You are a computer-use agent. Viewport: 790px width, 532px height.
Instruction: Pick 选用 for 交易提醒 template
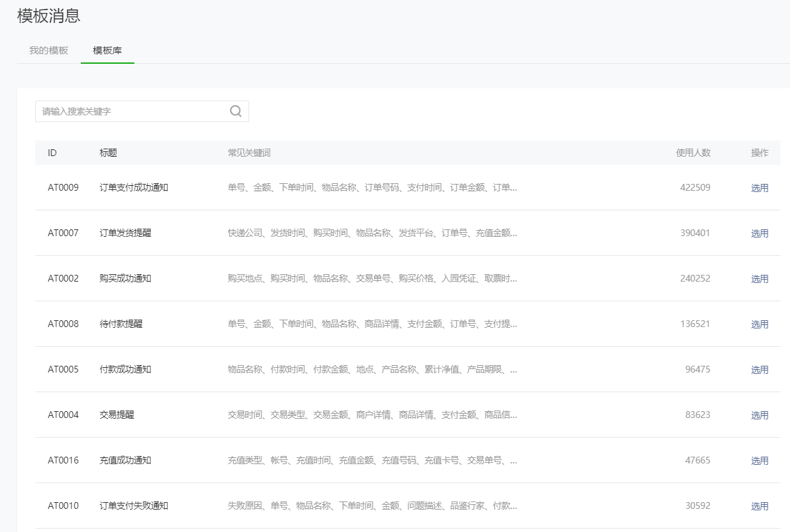tap(759, 415)
